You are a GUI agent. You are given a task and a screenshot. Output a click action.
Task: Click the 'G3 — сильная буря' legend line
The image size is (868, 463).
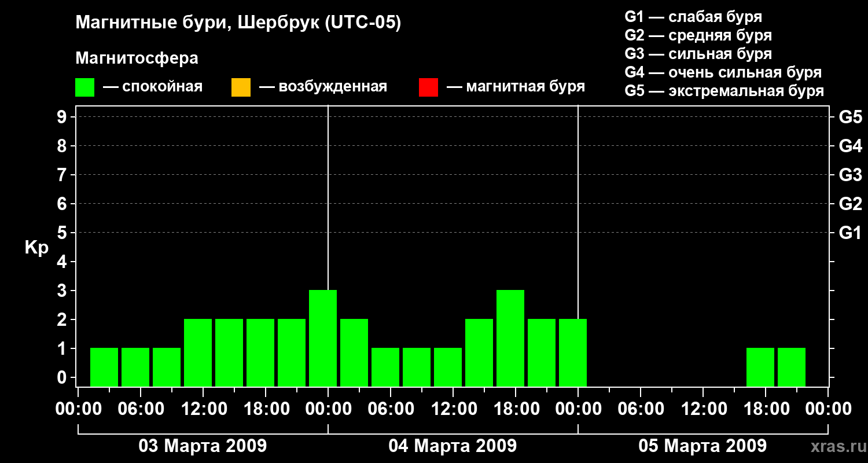[x=698, y=54]
